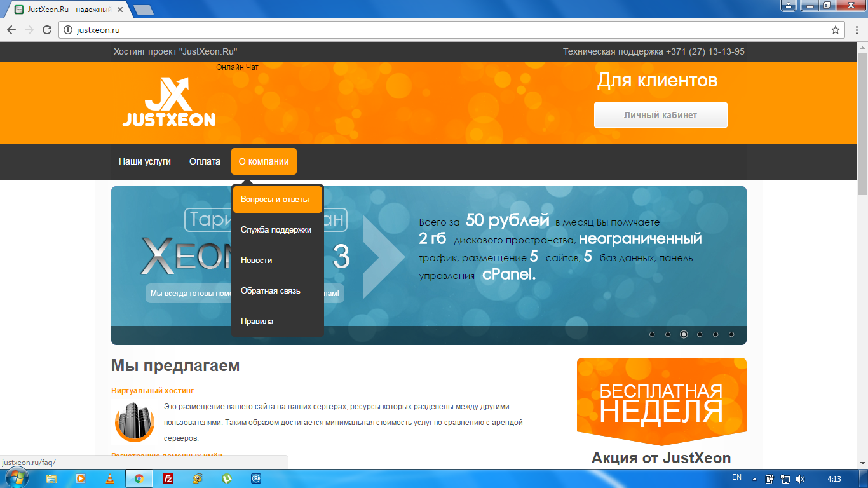
Task: Open Windows Explorer from the taskbar
Action: click(51, 479)
